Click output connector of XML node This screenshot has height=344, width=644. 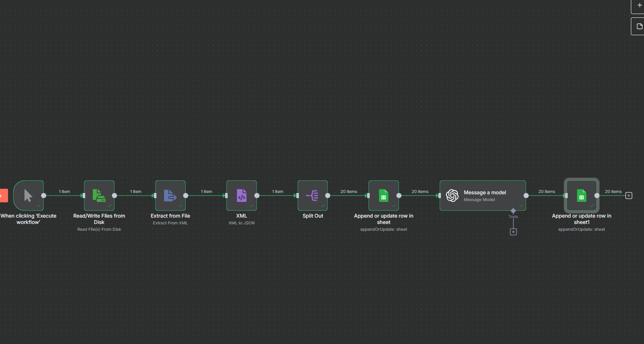pos(257,196)
